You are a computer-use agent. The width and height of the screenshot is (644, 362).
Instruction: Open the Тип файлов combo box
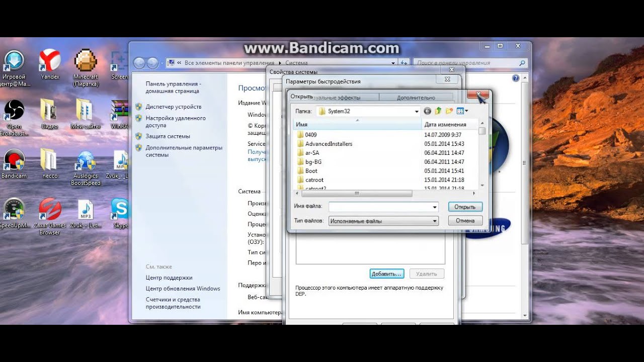[383, 221]
